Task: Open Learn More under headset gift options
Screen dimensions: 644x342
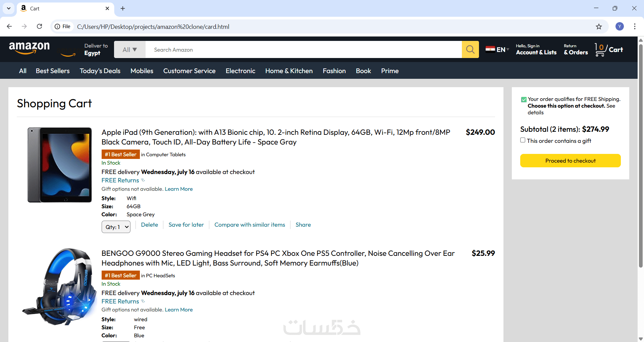Action: 179,310
